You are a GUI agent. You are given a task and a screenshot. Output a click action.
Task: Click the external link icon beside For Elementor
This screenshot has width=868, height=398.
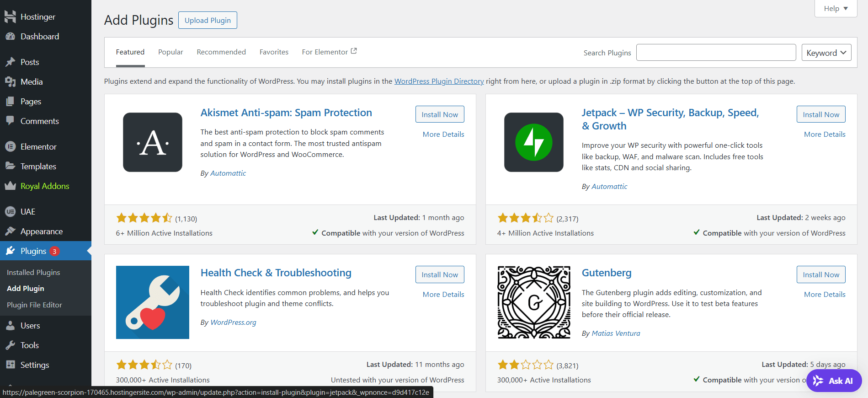(354, 51)
